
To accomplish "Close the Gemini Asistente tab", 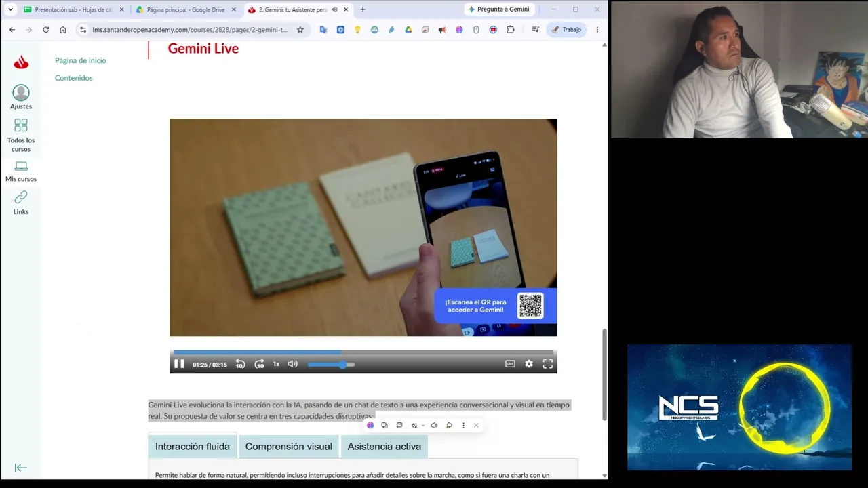I will (x=346, y=9).
